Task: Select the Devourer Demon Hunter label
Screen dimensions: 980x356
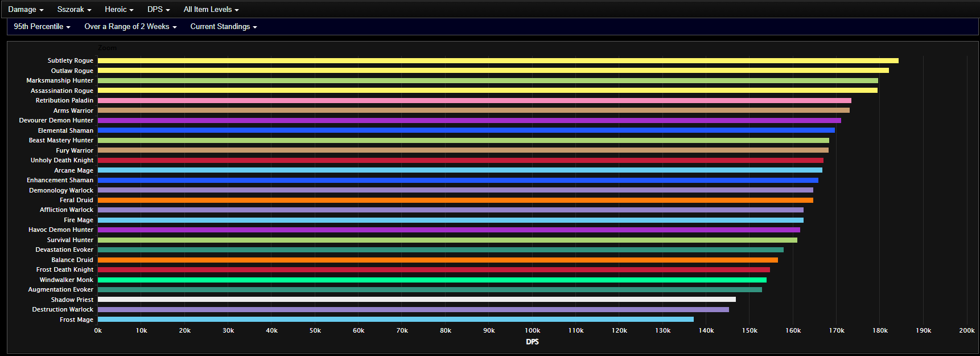Action: (x=56, y=120)
